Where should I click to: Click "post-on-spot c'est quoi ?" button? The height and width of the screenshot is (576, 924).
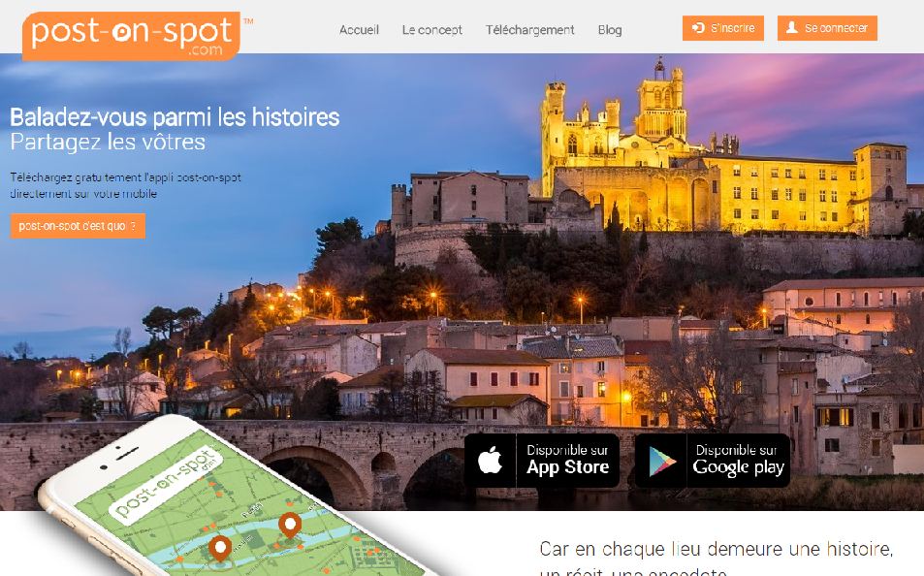coord(78,226)
